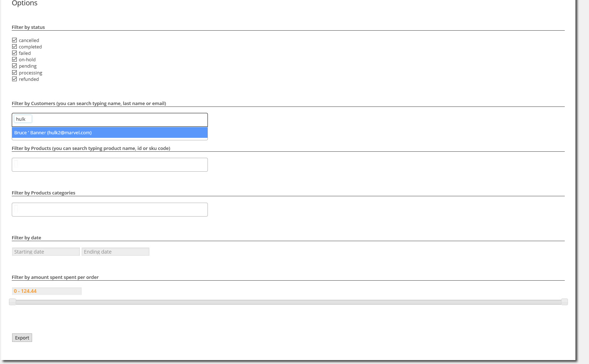Click the minimum amount slider handle
The height and width of the screenshot is (364, 589).
12,302
